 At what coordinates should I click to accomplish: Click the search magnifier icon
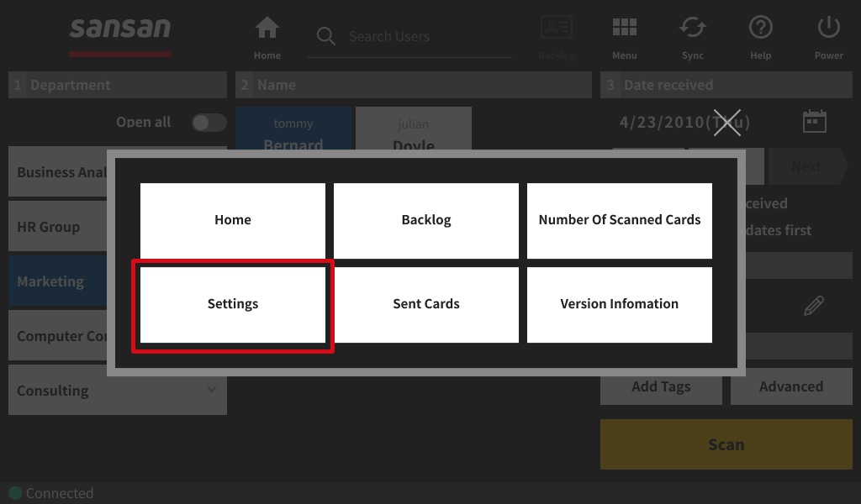point(325,36)
